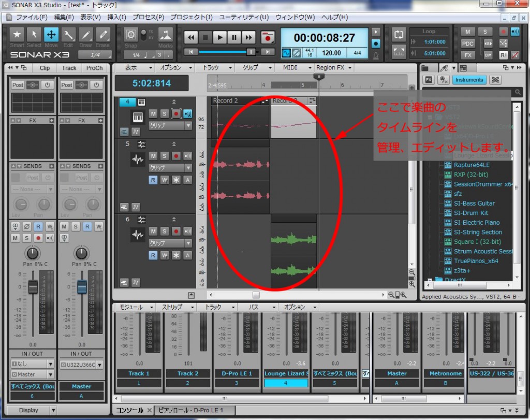530x420 pixels.
Task: Solo track 4
Action: 164,113
